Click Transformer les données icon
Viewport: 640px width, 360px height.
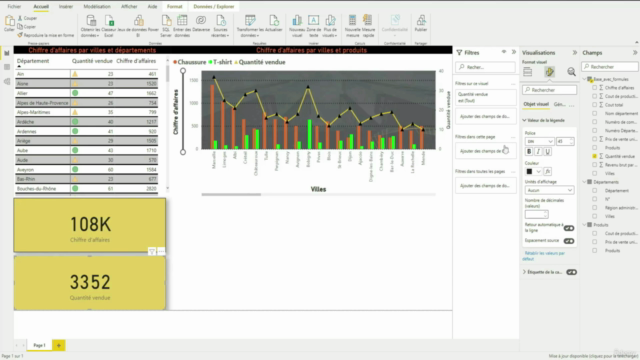pyautogui.click(x=250, y=20)
